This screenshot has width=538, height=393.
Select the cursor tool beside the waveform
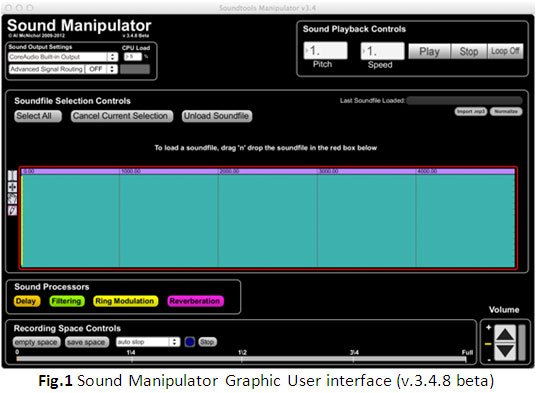12,176
